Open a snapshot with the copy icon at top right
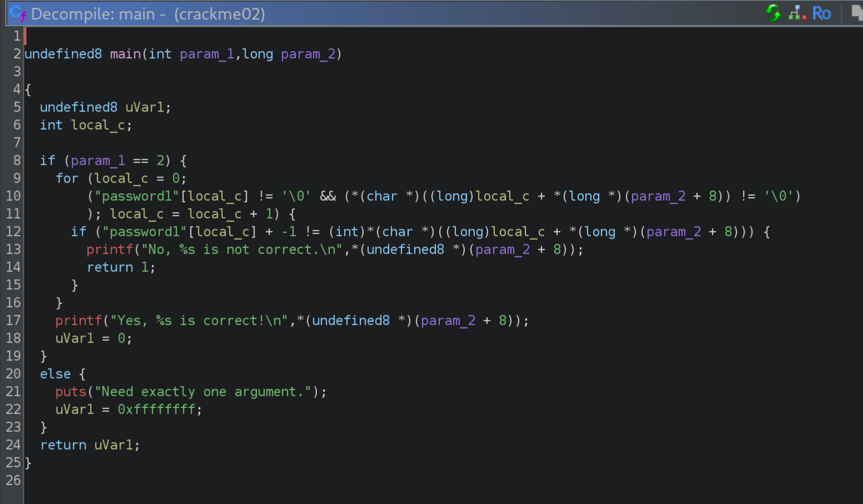Viewport: 863px width, 504px height. tap(858, 11)
